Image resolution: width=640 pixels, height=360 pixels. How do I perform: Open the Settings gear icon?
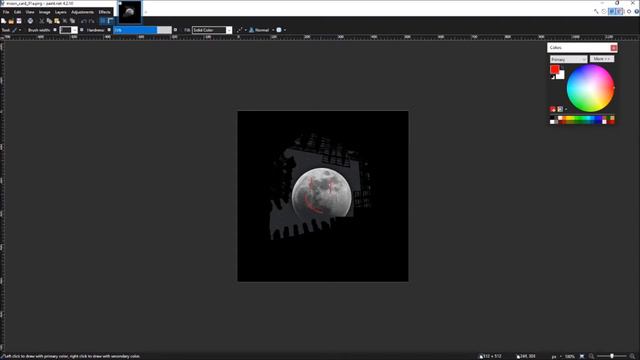[x=629, y=11]
